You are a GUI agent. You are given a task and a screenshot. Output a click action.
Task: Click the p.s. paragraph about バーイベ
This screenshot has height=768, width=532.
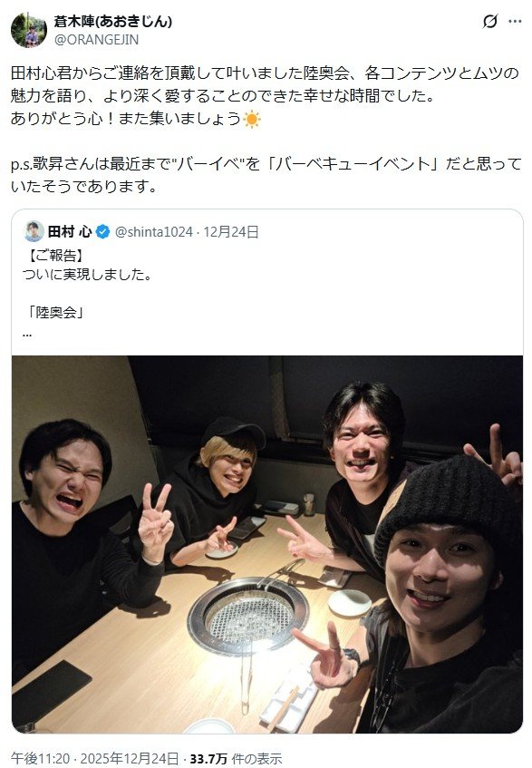pyautogui.click(x=266, y=175)
